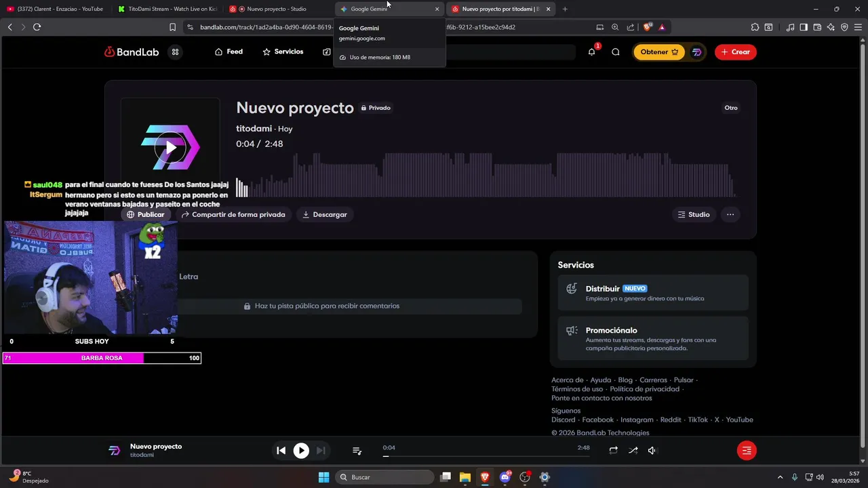This screenshot has width=868, height=488.
Task: Open Brave Shields lion icon
Action: (647, 27)
